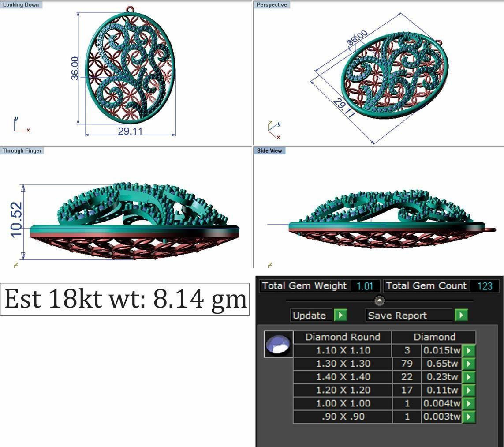Click the xyz axis indicator in Perspective view

275,130
